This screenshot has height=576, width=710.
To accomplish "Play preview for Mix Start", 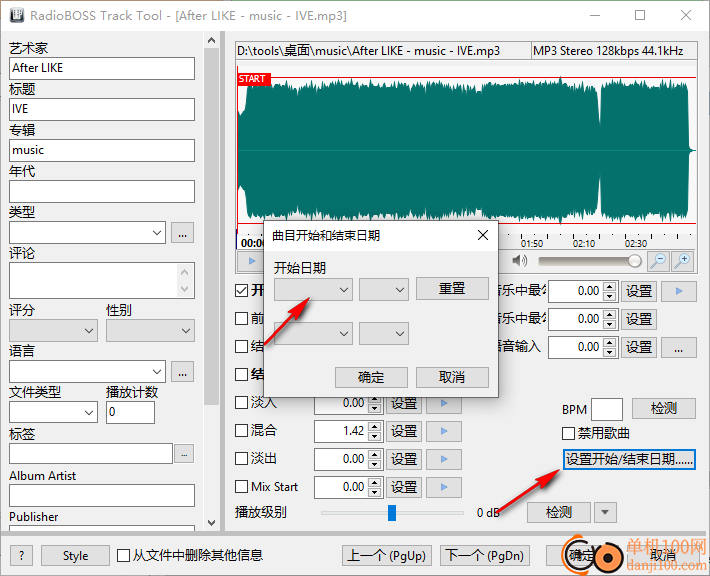I will click(444, 487).
